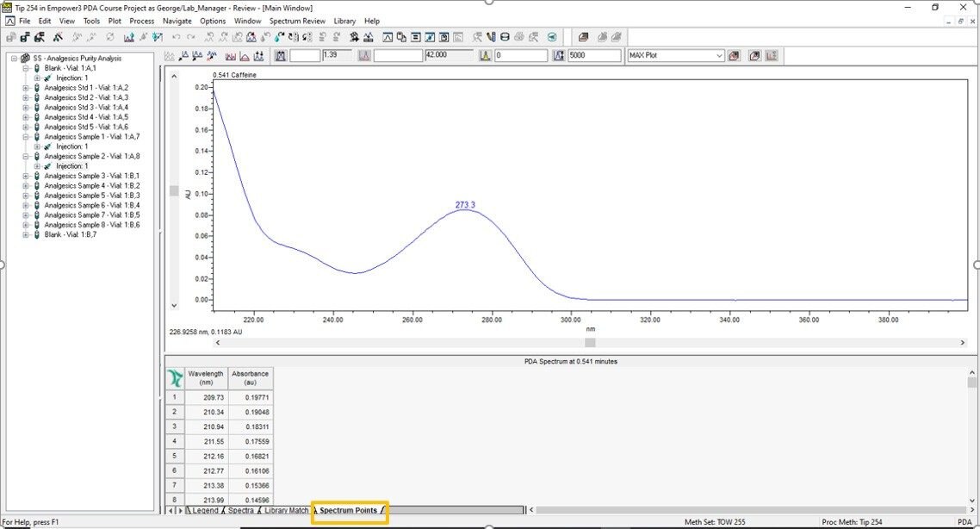
Task: Click the cell with wavelength 209.73
Action: pos(206,397)
